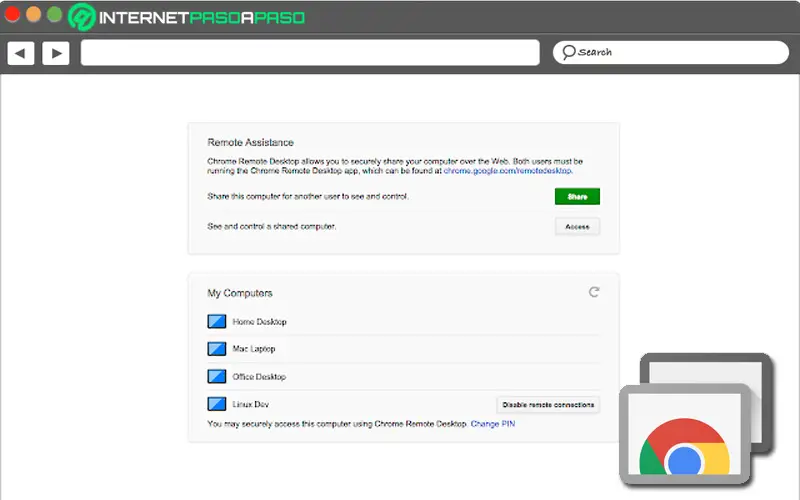Screen dimensions: 800x500
Task: Click the Office Desktop computer icon
Action: (x=217, y=377)
